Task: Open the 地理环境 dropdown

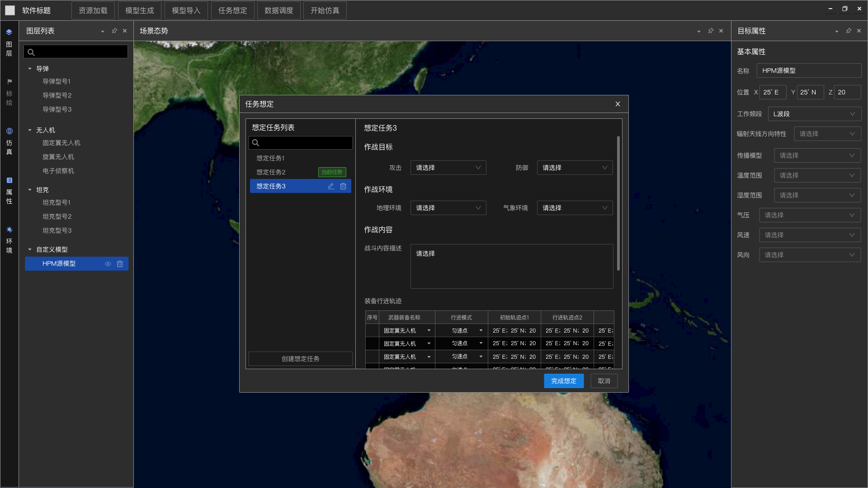Action: [448, 208]
